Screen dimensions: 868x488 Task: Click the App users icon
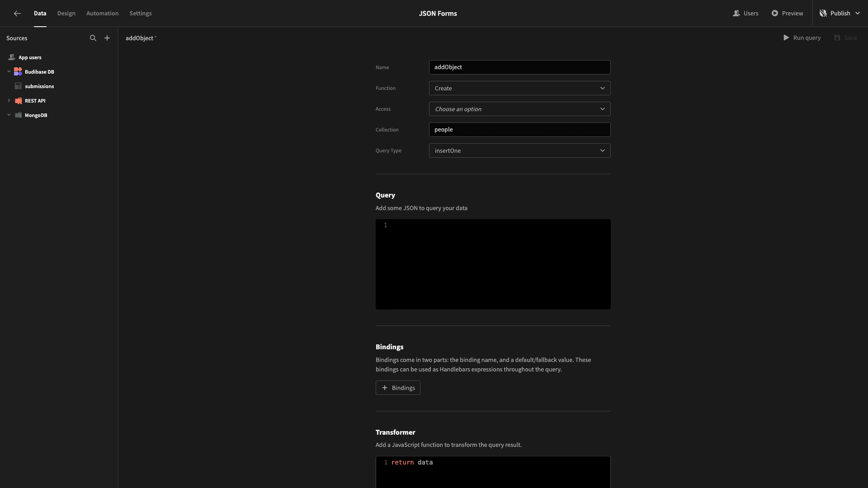click(12, 57)
